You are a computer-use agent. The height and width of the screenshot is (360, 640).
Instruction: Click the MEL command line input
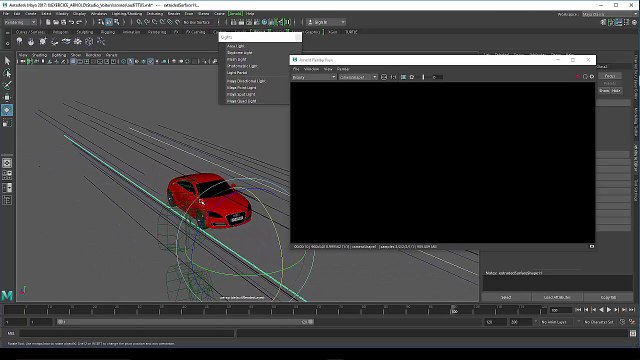point(127,333)
